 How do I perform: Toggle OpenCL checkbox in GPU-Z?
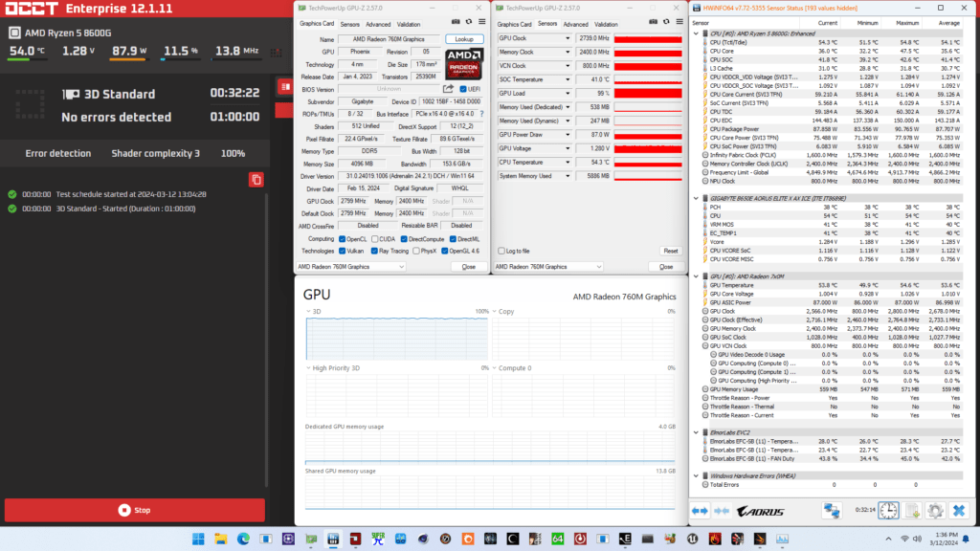point(342,239)
